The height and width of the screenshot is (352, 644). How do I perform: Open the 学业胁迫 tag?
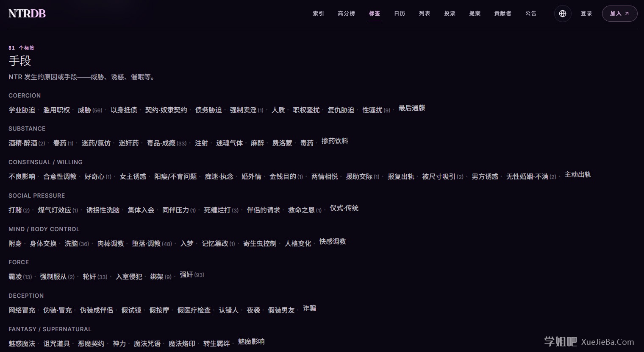pos(22,110)
